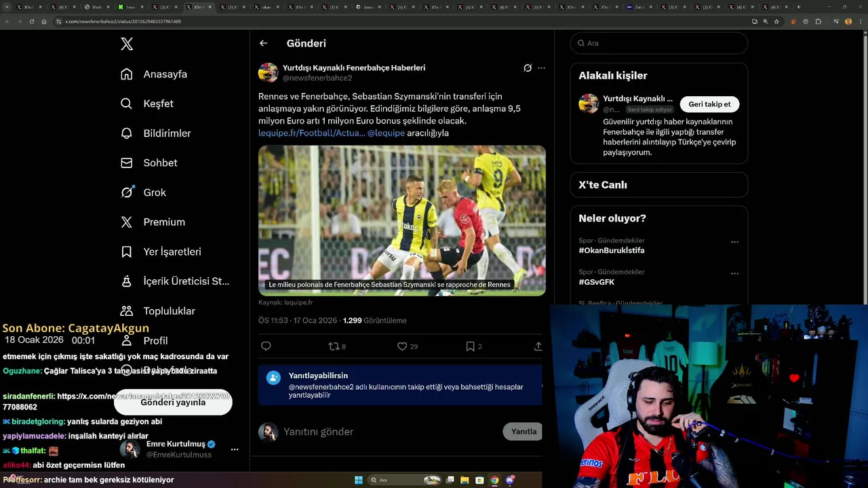
Task: Click the Grok sidebar icon
Action: (127, 192)
